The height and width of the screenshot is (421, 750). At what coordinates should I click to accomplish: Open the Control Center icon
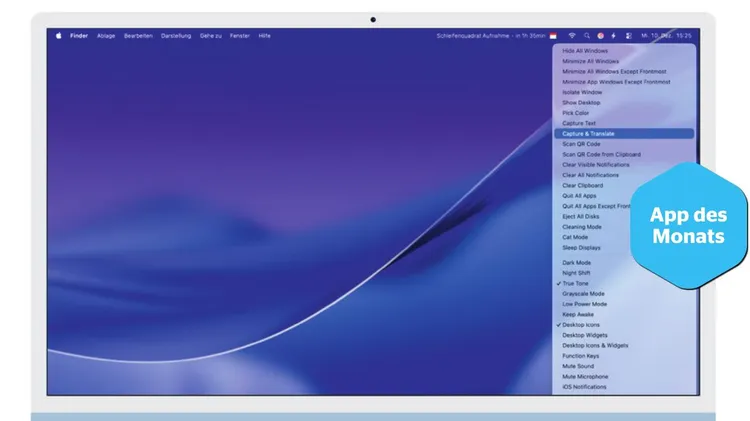(628, 35)
